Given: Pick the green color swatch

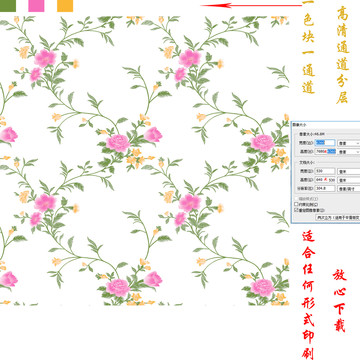Looking at the screenshot, I should tap(8, 6).
